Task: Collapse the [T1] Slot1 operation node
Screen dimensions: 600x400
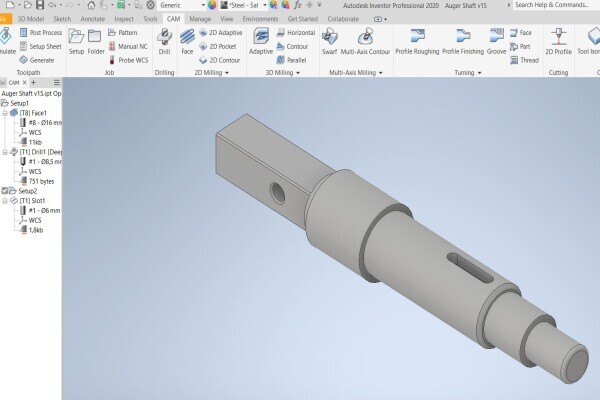Action: coord(5,201)
